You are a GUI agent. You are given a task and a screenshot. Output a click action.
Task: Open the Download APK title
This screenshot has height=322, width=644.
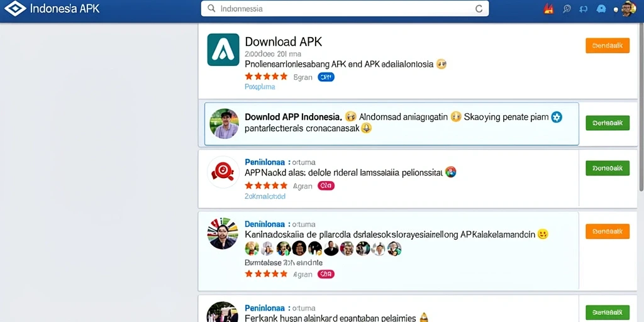coord(284,42)
